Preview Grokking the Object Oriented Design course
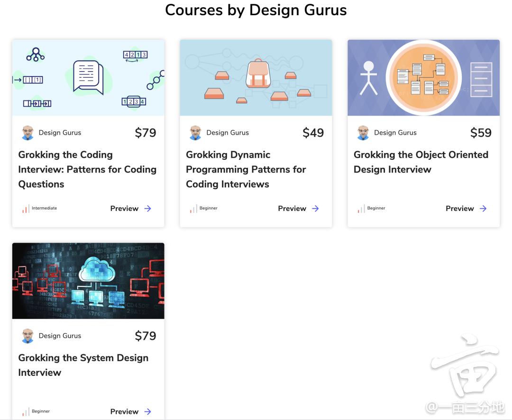Image resolution: width=512 pixels, height=420 pixels. point(460,209)
